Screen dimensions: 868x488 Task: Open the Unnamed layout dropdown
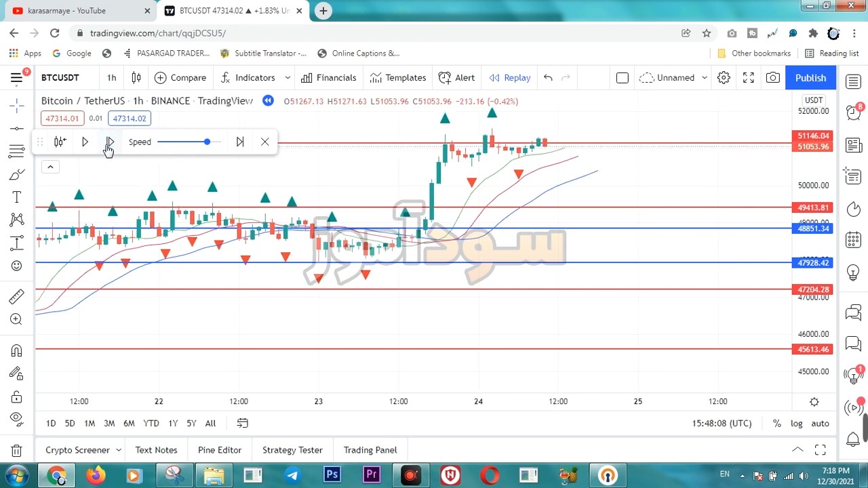[x=673, y=78]
